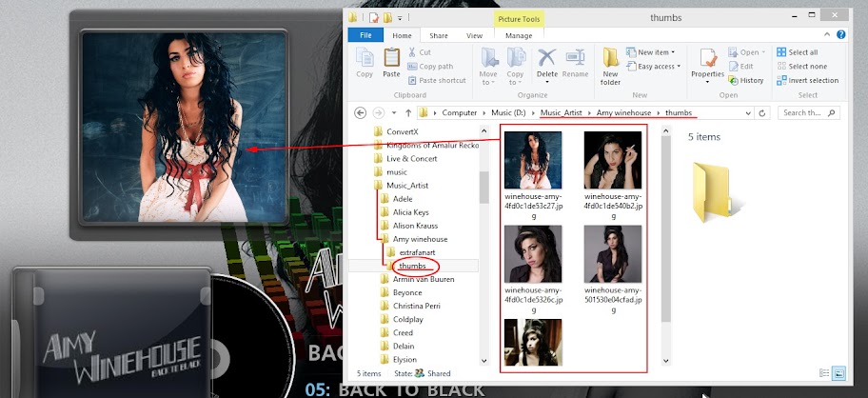Viewport: 868px width, 398px height.
Task: Open the New item dropdown
Action: click(x=673, y=52)
